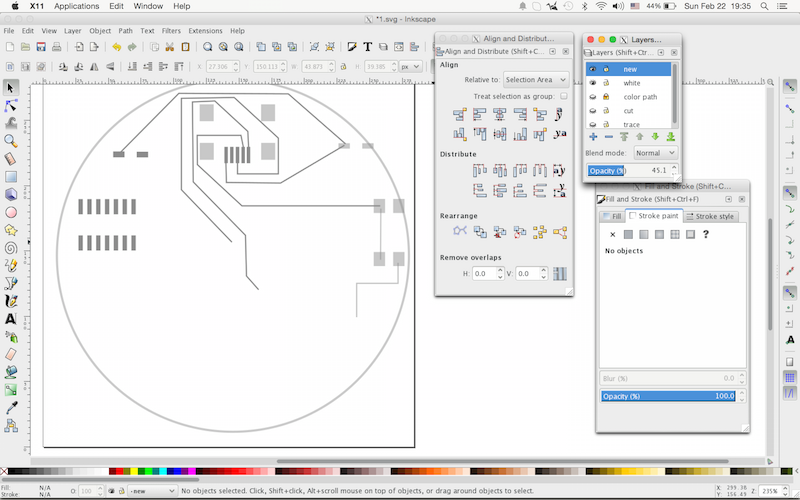Image resolution: width=800 pixels, height=500 pixels.
Task: Pick the yellow swatch in palette
Action: (134, 471)
